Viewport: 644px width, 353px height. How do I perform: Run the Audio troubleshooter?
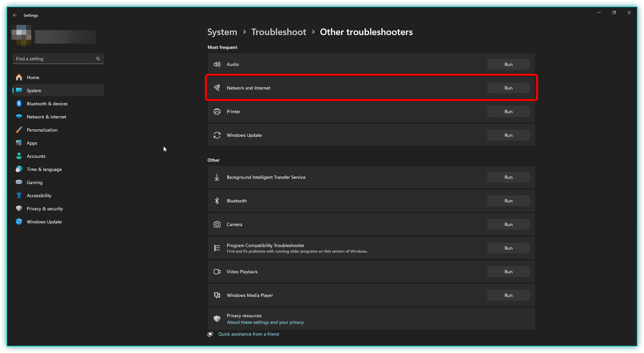(508, 64)
